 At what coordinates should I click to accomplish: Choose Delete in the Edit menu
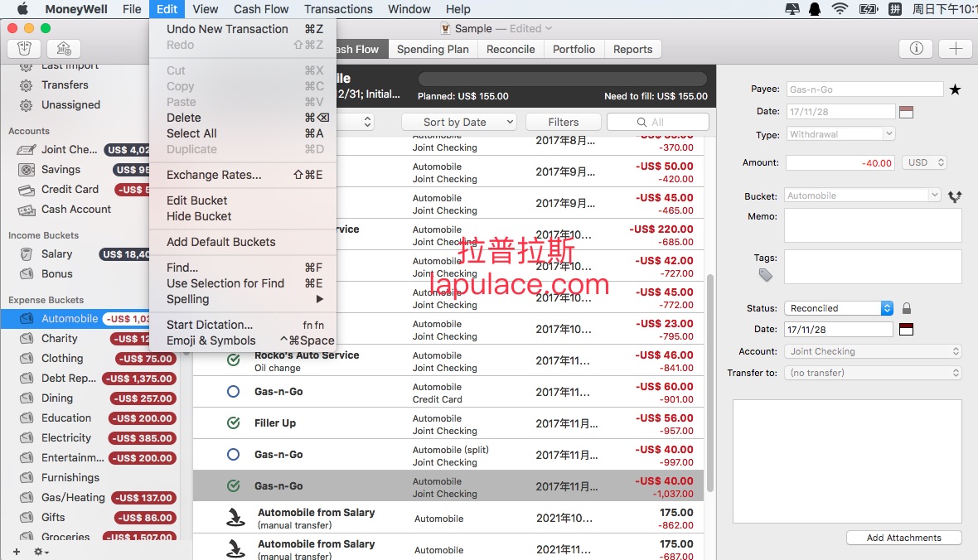coord(243,118)
